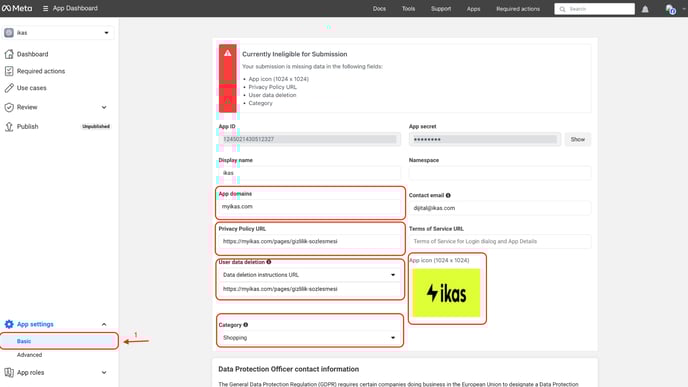
Task: Click the App secret field
Action: pos(485,139)
